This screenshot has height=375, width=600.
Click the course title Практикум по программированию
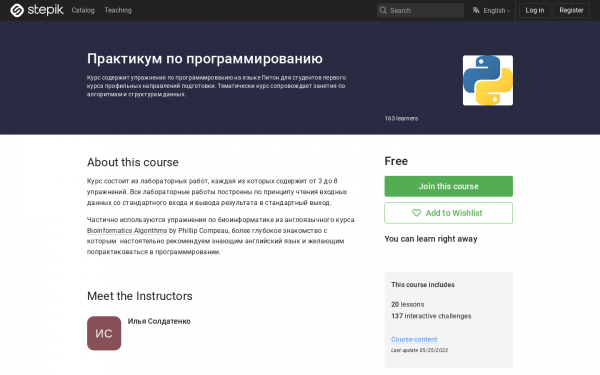pos(205,59)
